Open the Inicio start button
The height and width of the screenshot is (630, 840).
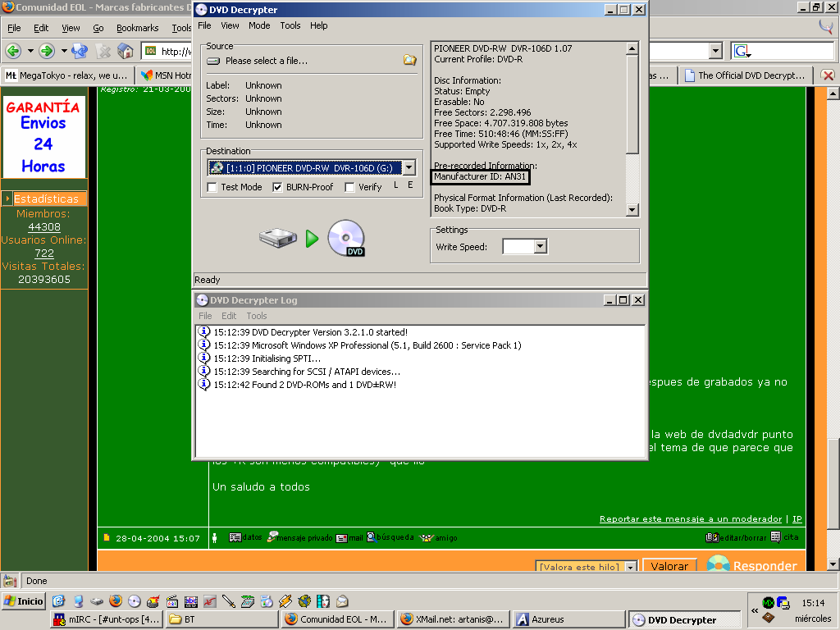click(24, 601)
